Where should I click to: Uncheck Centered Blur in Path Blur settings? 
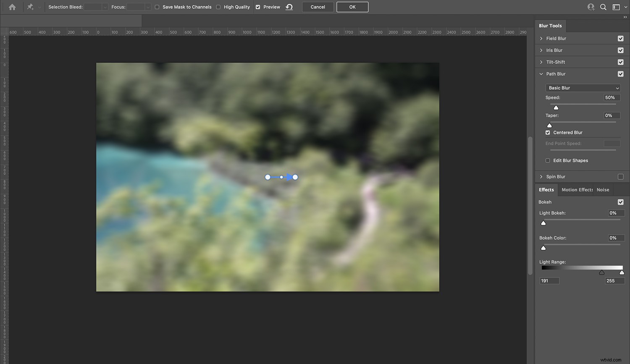(x=548, y=132)
